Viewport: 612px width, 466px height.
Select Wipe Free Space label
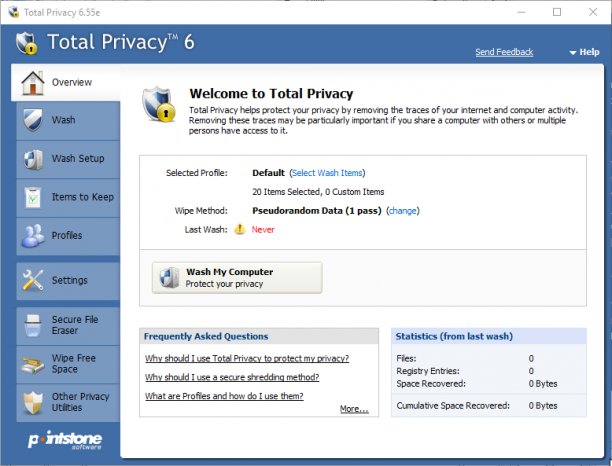(74, 364)
